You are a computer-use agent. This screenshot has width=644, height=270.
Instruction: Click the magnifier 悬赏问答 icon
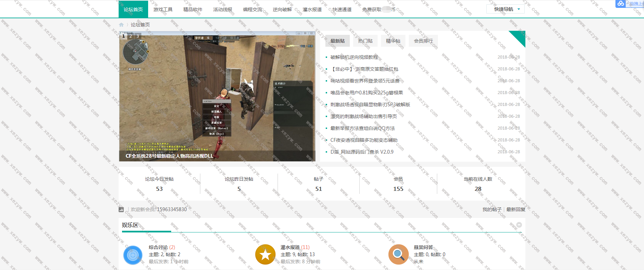pyautogui.click(x=398, y=254)
